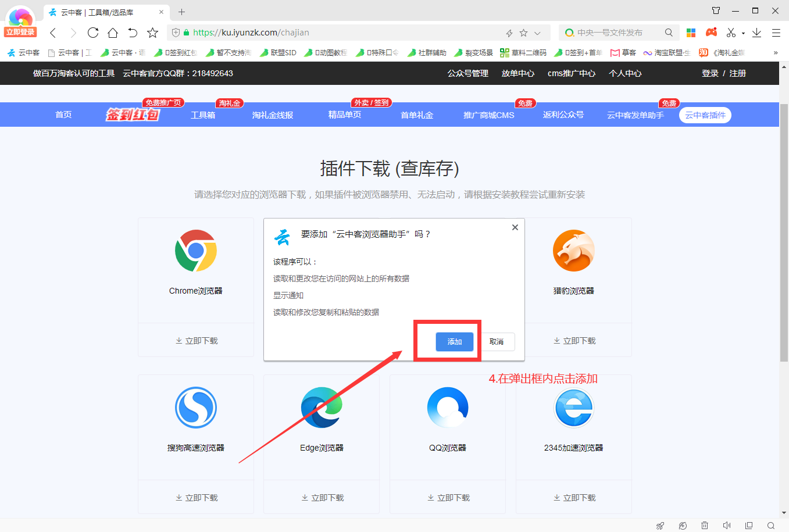Click the mute speaker icon in status bar
This screenshot has height=532, width=789.
727,526
